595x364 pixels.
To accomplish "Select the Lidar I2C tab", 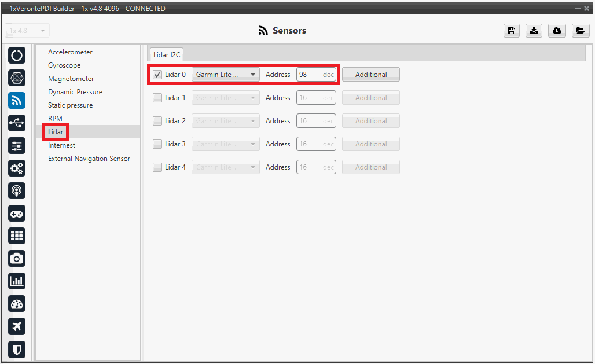I will pos(167,54).
